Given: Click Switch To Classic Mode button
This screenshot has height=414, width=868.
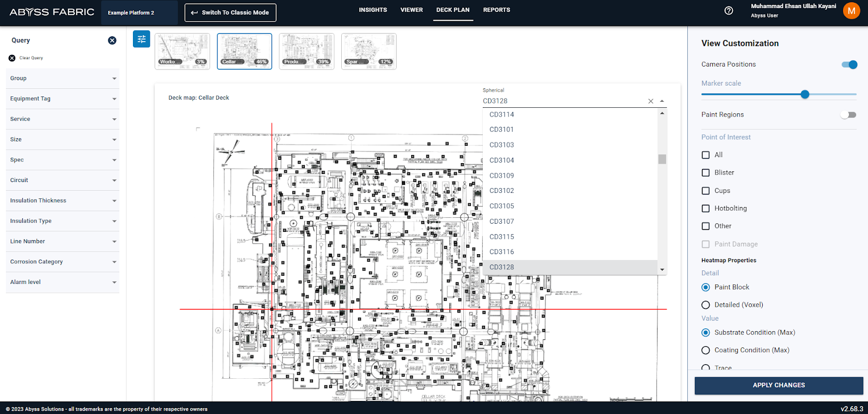Looking at the screenshot, I should click(230, 12).
